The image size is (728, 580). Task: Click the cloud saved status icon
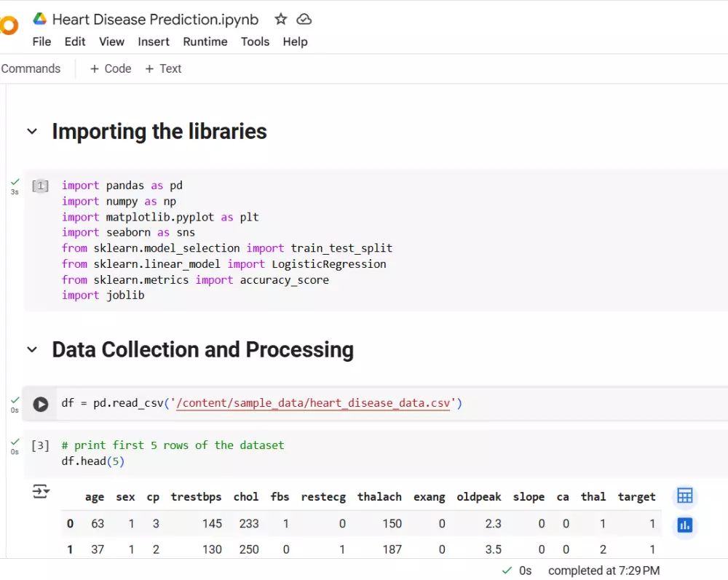pyautogui.click(x=304, y=20)
